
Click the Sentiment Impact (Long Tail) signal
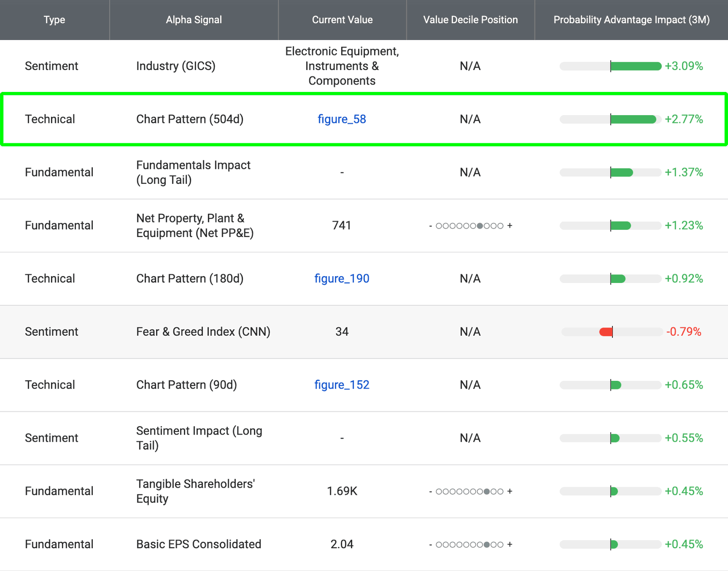(199, 438)
